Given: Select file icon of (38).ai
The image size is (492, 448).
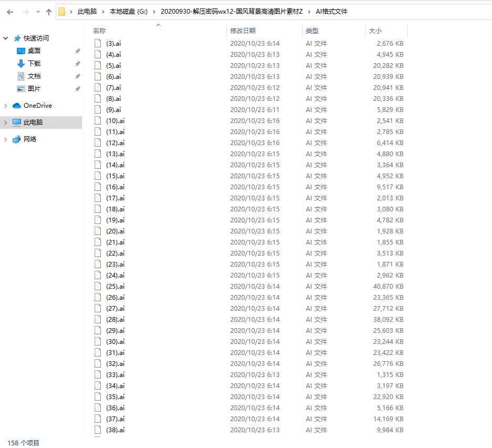Looking at the screenshot, I should pyautogui.click(x=98, y=430).
